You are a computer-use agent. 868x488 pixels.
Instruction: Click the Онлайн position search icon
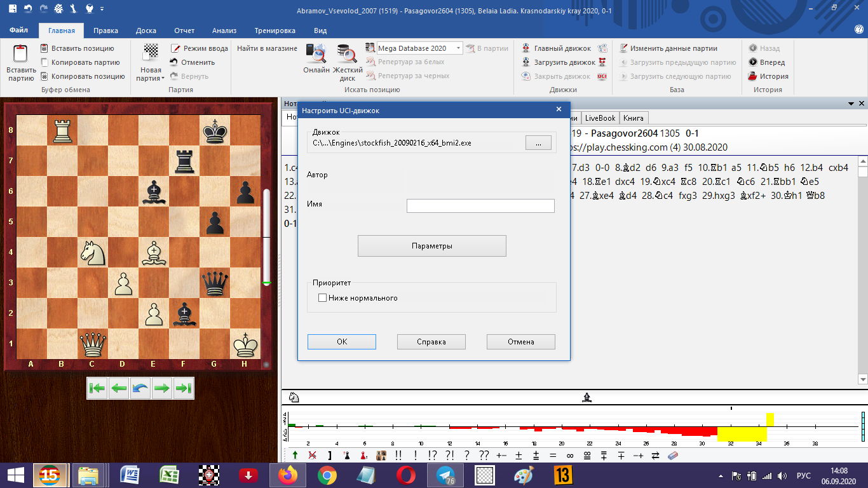pyautogui.click(x=316, y=53)
